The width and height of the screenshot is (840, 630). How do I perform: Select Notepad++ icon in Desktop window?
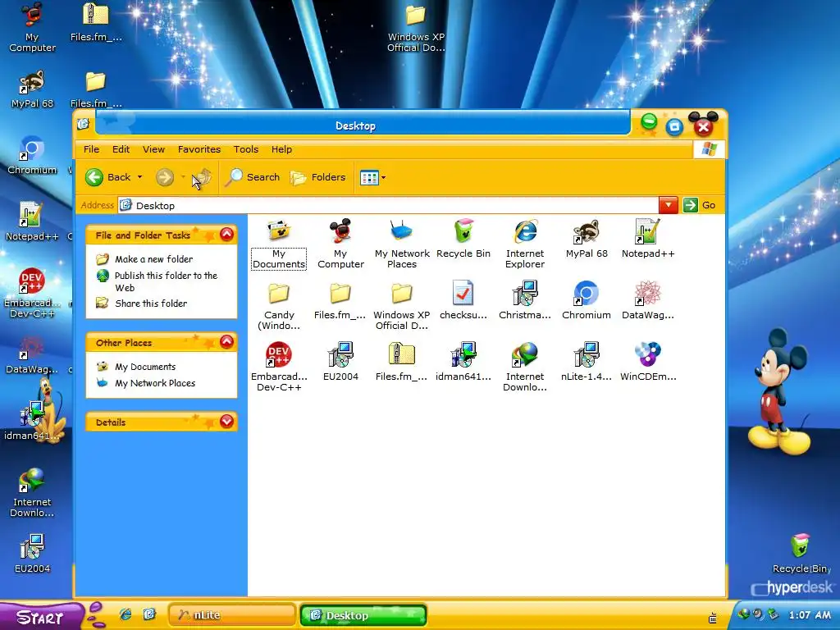coord(648,231)
